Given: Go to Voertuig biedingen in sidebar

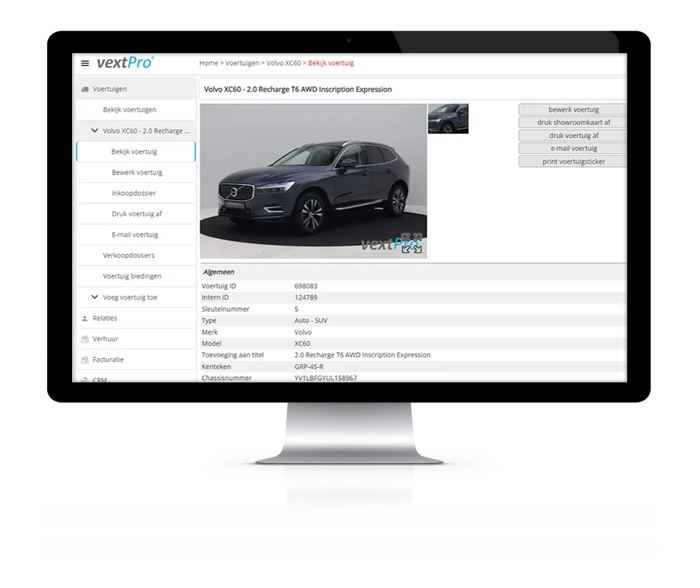Looking at the screenshot, I should coord(132,276).
